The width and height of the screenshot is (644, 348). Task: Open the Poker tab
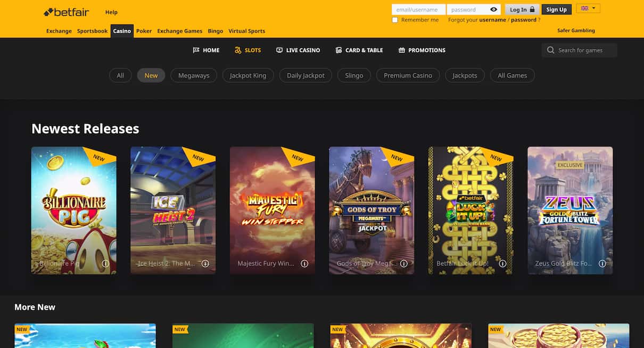pyautogui.click(x=144, y=31)
